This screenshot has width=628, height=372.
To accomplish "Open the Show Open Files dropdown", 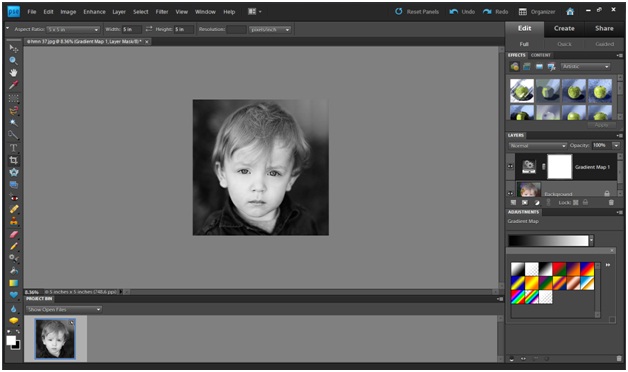I will click(x=64, y=310).
